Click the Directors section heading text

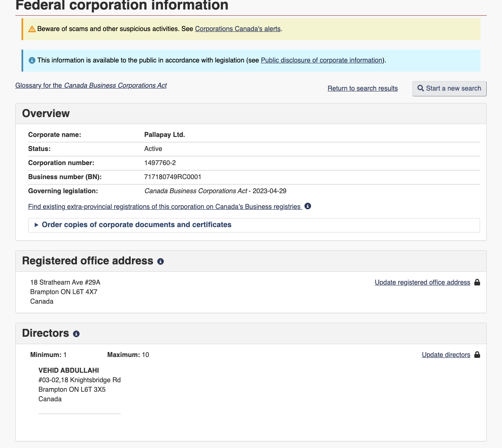pos(45,333)
